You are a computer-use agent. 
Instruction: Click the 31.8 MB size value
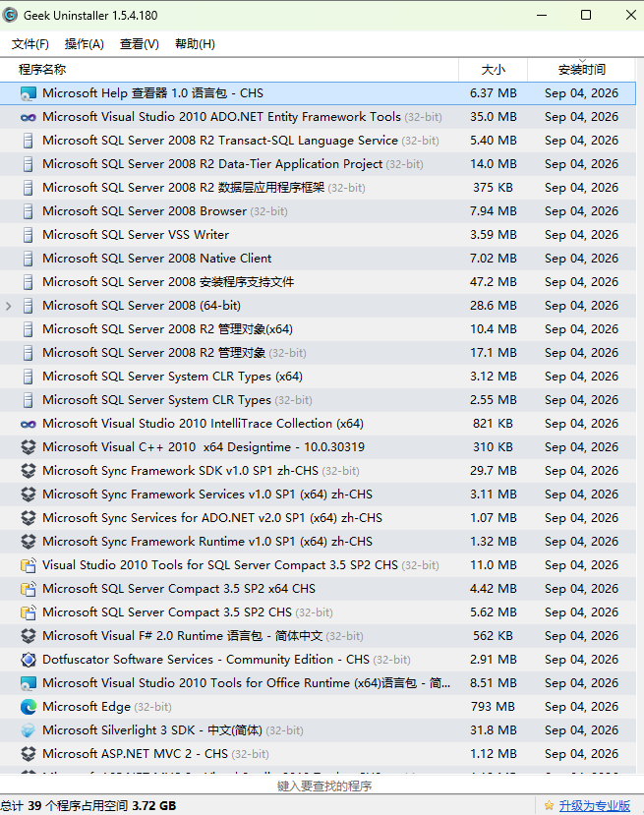pos(494,730)
